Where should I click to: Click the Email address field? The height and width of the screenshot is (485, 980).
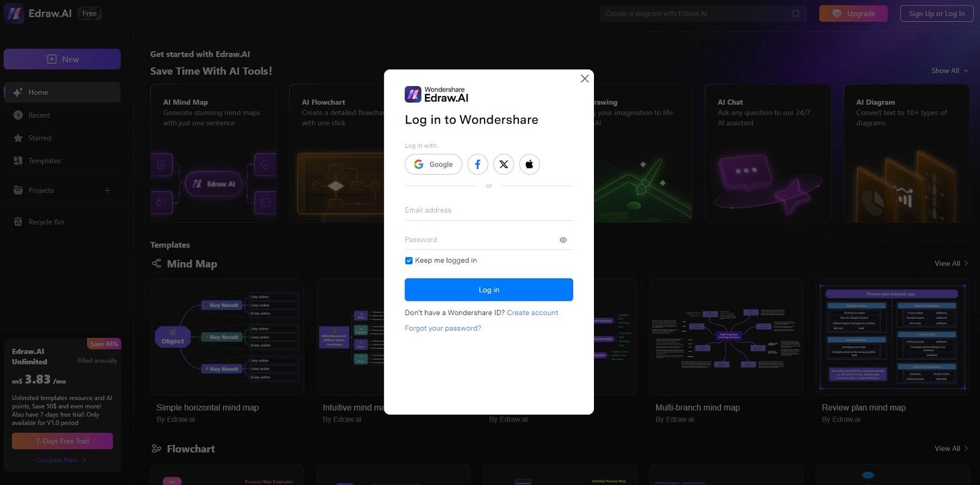pos(489,210)
